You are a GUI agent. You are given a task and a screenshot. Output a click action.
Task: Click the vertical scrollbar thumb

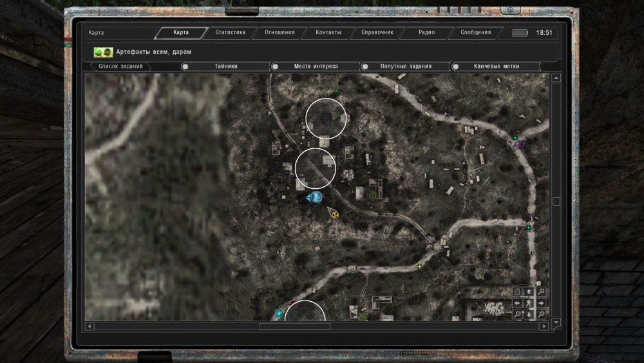[x=556, y=201]
